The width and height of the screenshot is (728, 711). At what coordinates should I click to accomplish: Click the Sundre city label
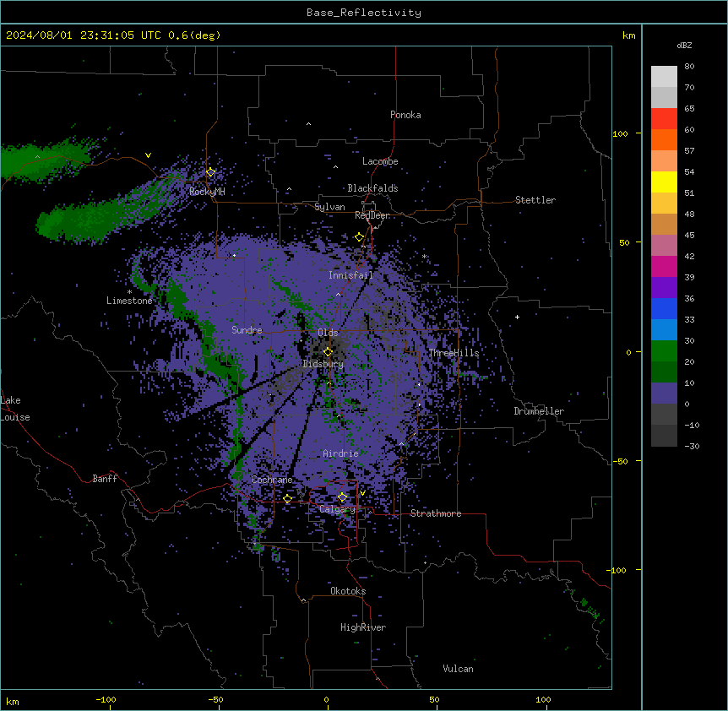(247, 330)
